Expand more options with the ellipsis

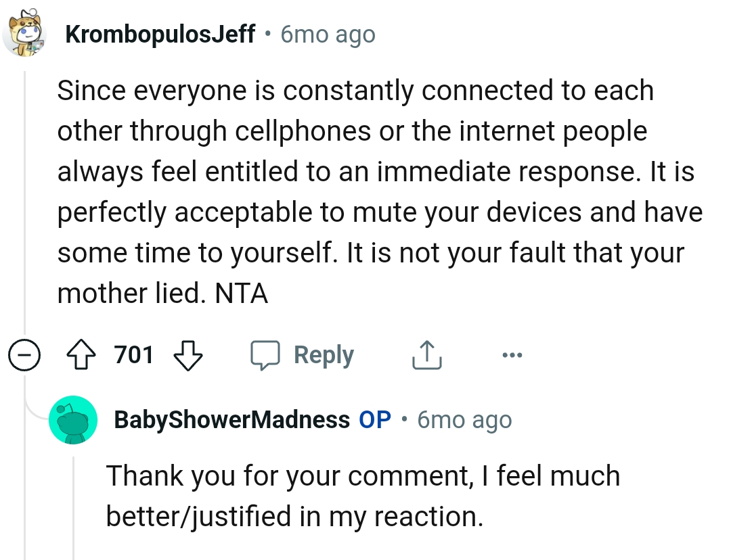[512, 354]
